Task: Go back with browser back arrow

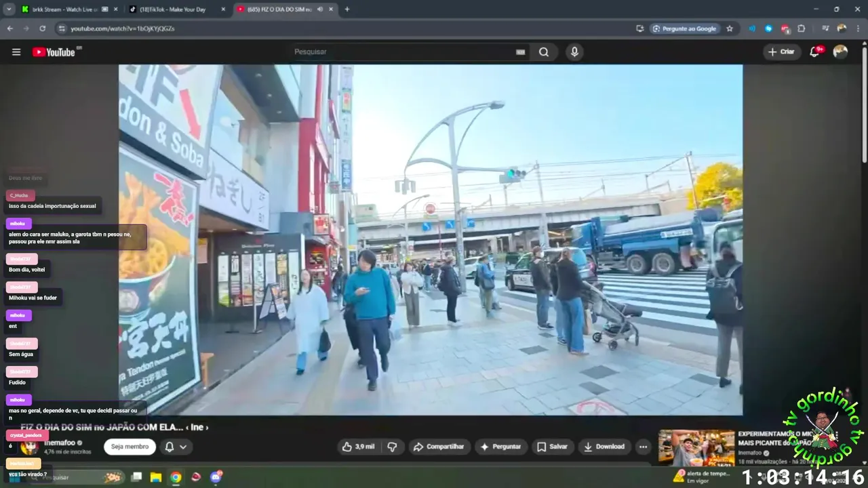Action: pos(10,28)
